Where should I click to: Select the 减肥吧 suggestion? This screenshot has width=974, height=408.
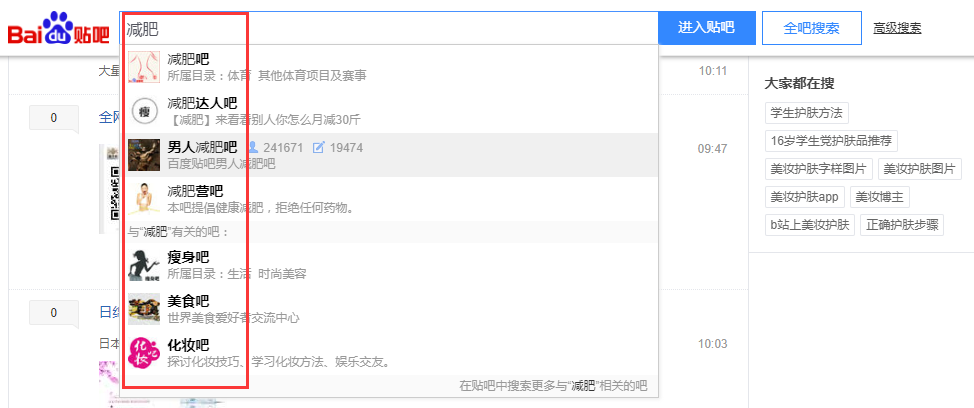point(389,67)
